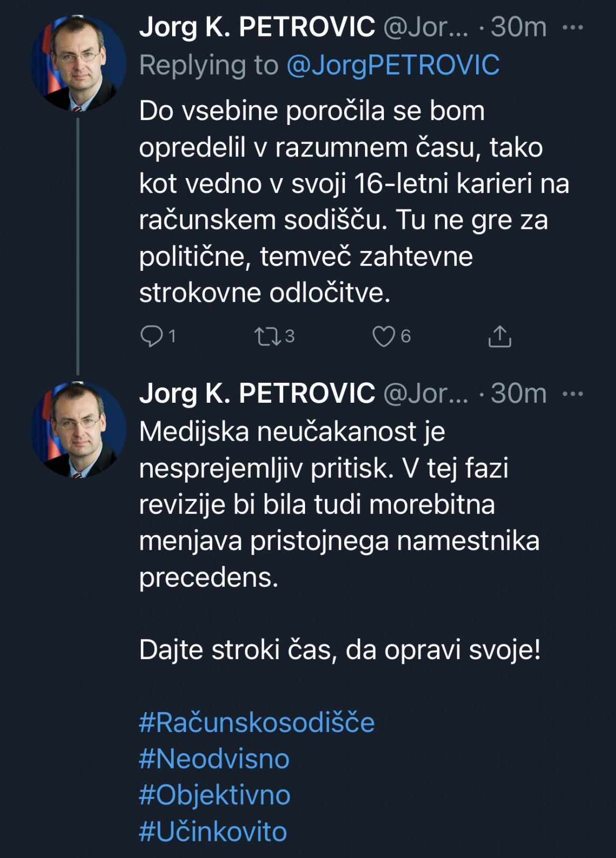Retweet the first tweet
The width and height of the screenshot is (616, 858).
click(x=267, y=336)
